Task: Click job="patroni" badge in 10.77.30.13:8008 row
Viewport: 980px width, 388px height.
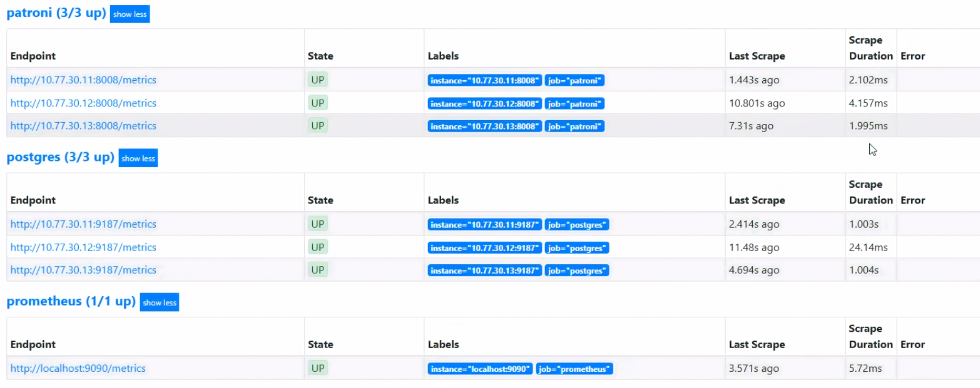Action: [574, 126]
